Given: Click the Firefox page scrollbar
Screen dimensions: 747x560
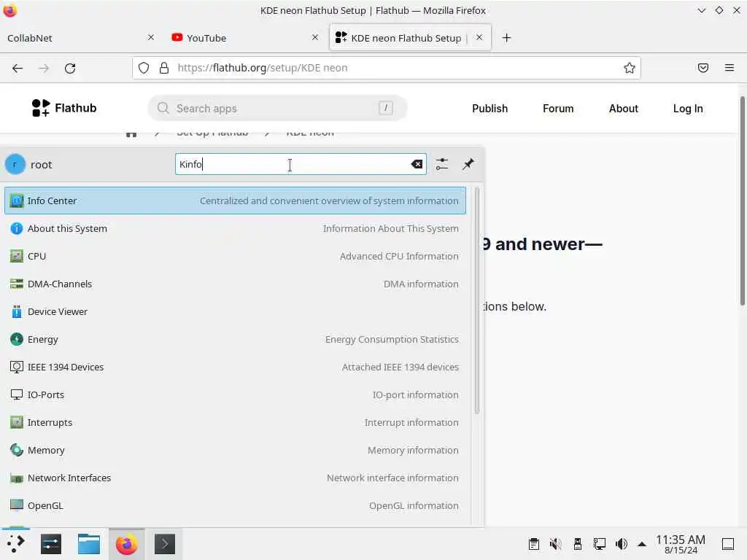Looking at the screenshot, I should click(x=742, y=201).
